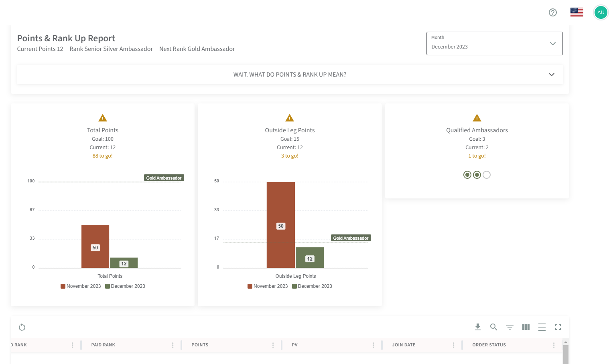Open the Paid Rank column options menu
The height and width of the screenshot is (364, 611).
pyautogui.click(x=173, y=345)
